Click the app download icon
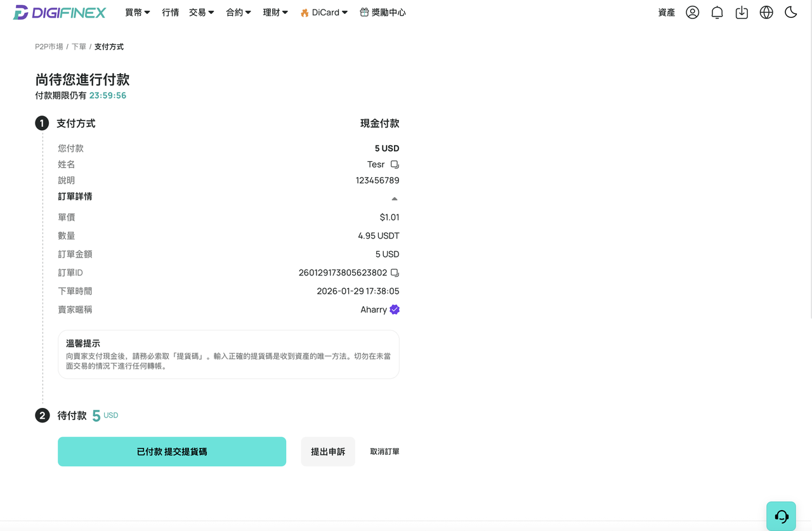 pos(742,12)
